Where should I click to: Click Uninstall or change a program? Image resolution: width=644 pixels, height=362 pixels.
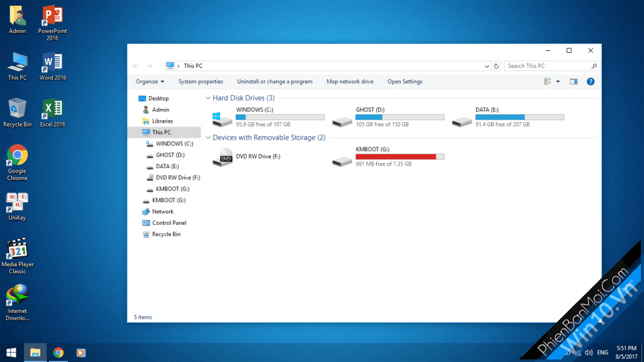click(275, 81)
